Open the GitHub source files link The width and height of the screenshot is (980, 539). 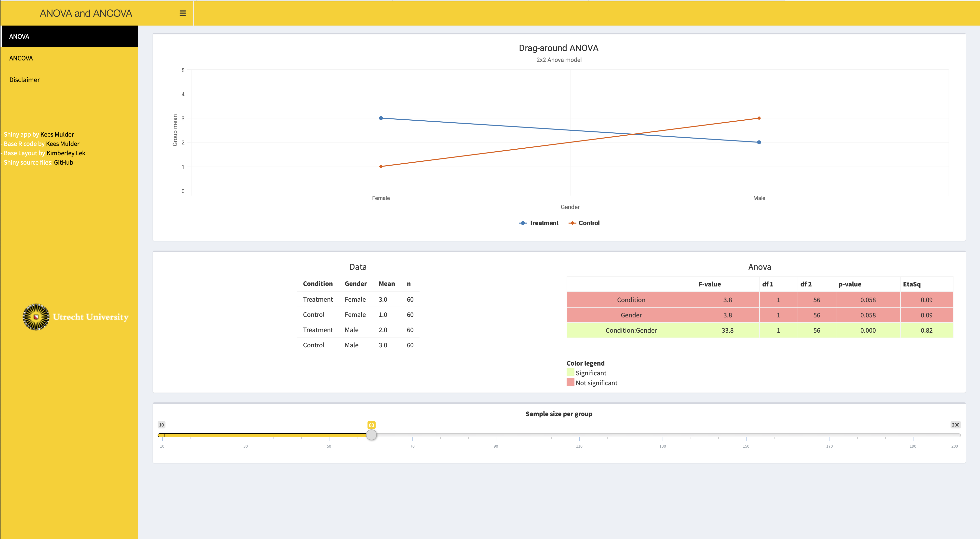(x=64, y=163)
